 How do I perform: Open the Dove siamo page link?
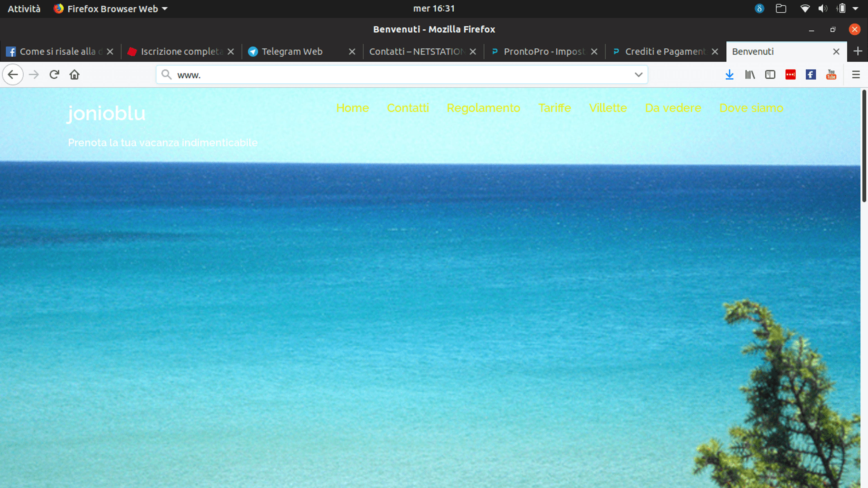[x=751, y=108]
